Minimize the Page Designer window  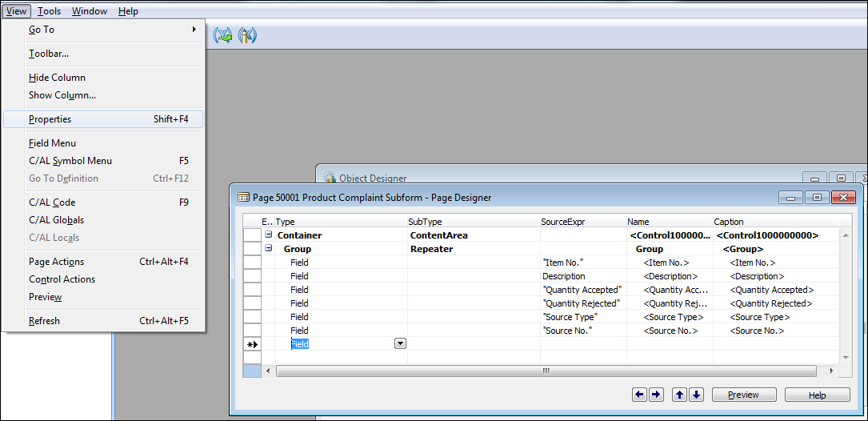(790, 197)
